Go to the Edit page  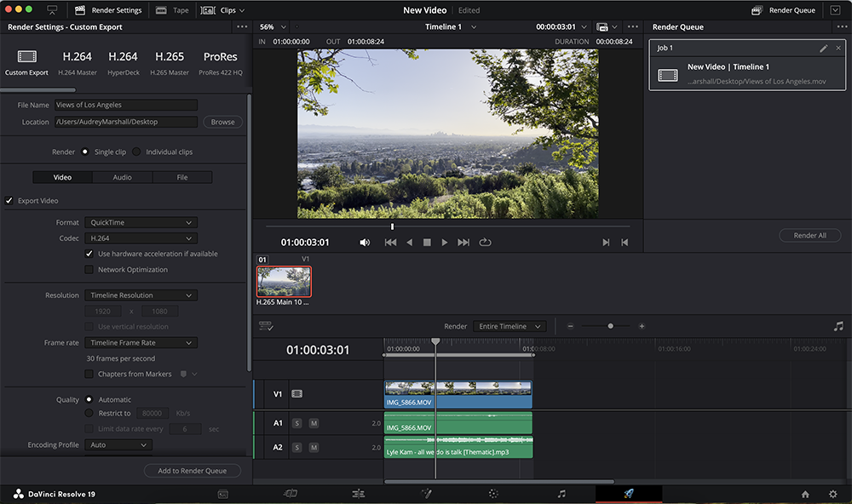click(359, 494)
